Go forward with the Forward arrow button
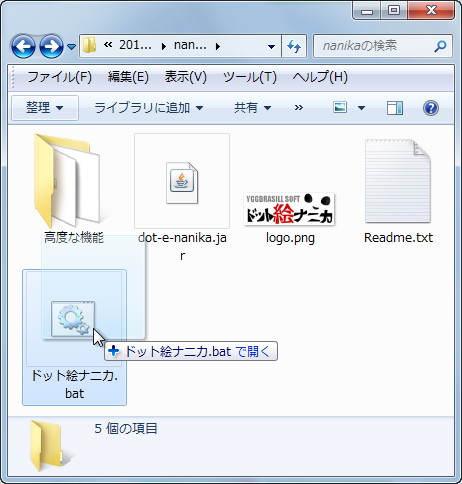 click(51, 46)
